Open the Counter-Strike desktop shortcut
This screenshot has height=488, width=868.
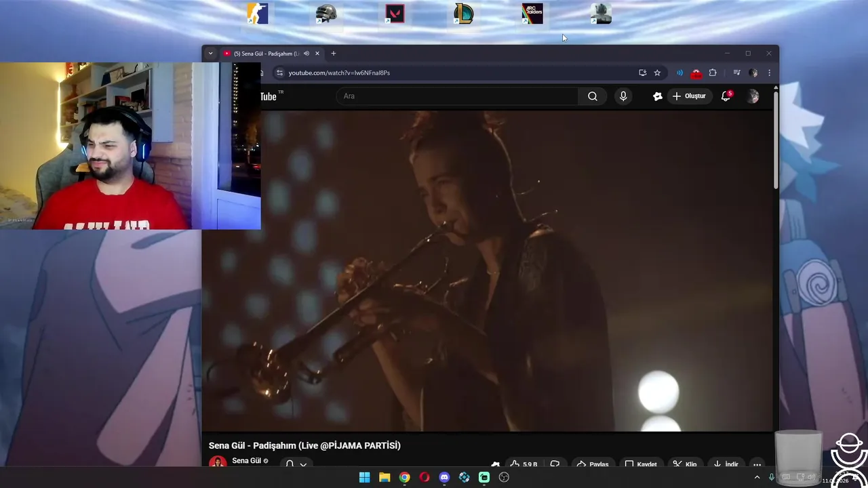[258, 14]
